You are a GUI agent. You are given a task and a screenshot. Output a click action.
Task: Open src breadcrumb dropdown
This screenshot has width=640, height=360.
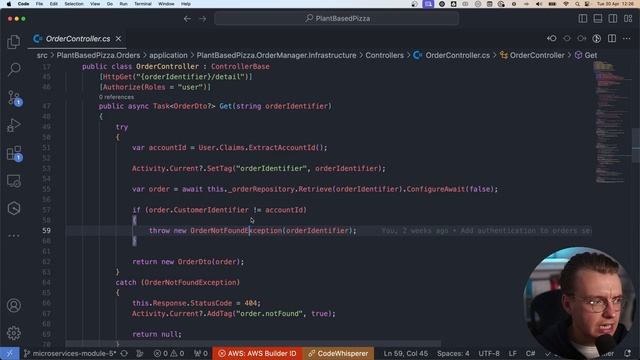(x=42, y=55)
